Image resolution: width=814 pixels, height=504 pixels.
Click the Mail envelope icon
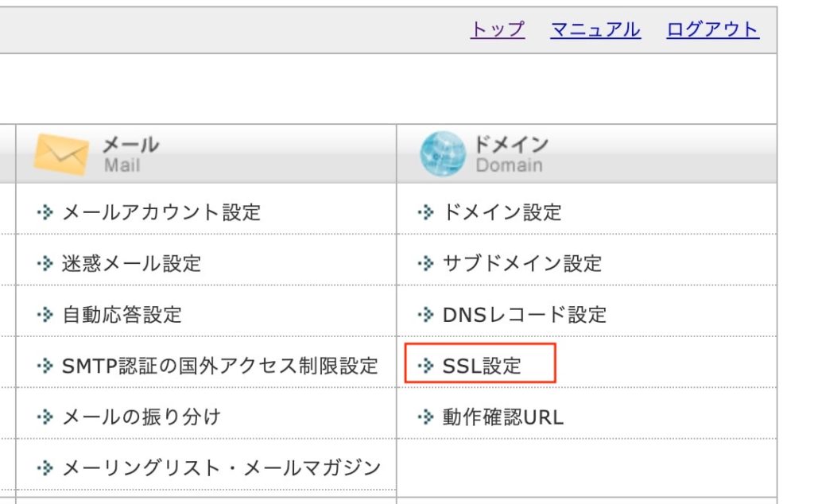coord(60,154)
